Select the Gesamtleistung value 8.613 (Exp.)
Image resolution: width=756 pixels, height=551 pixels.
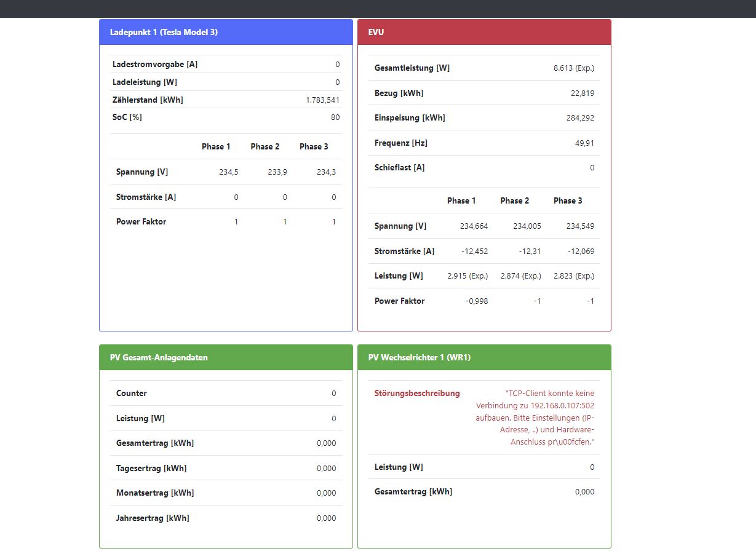tap(574, 68)
